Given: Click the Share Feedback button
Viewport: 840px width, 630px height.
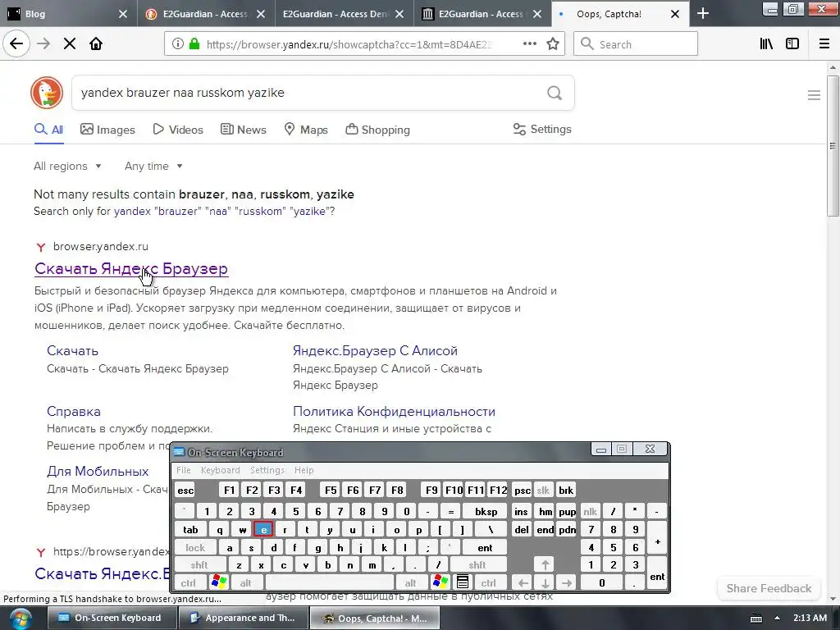Looking at the screenshot, I should point(769,588).
